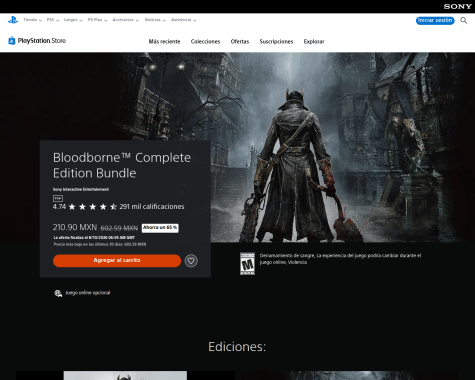Expand the Asistencia dropdown menu

point(183,20)
